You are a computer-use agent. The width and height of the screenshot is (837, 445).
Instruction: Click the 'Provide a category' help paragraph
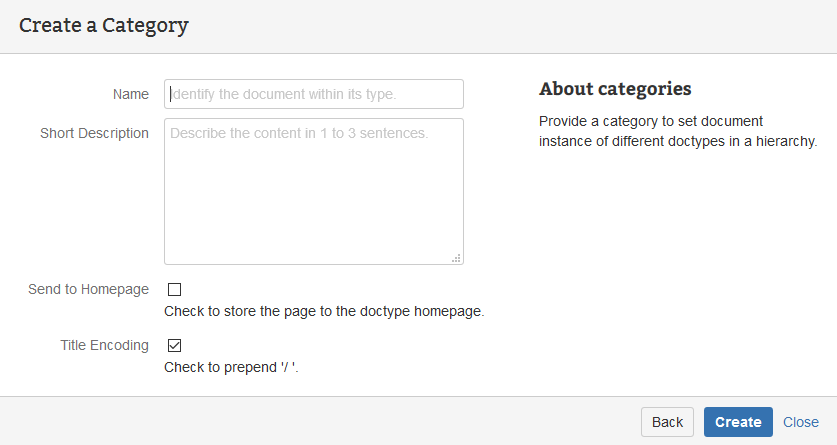pyautogui.click(x=678, y=131)
